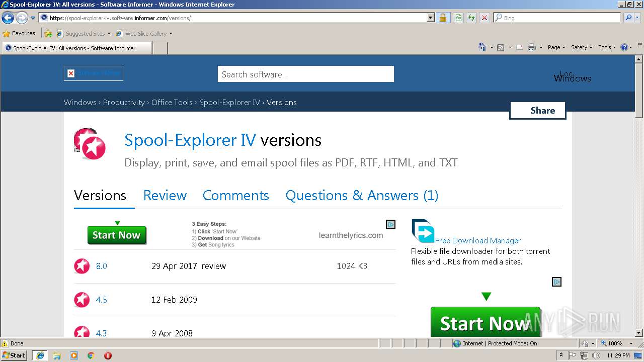Viewport: 644px width, 362px height.
Task: Open the Safety menu
Action: pyautogui.click(x=582, y=47)
